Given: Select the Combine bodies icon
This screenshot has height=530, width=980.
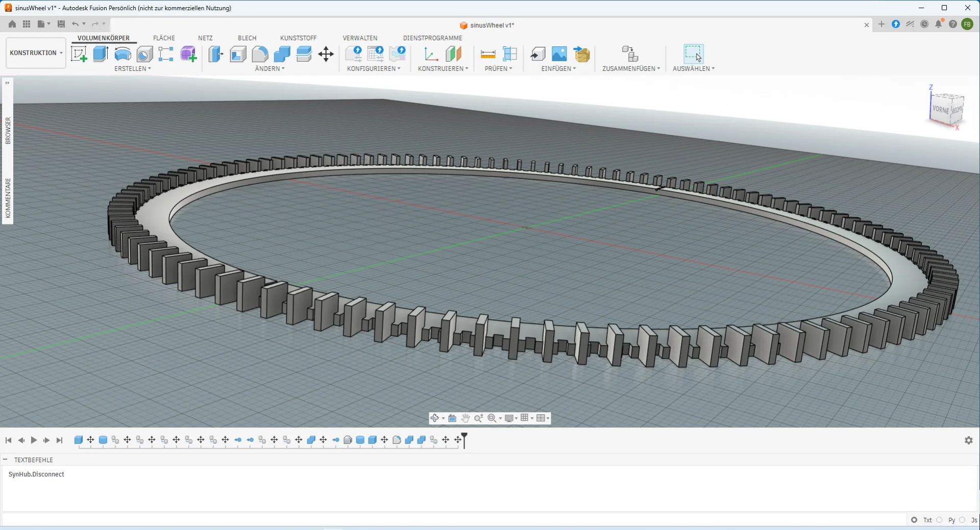Looking at the screenshot, I should point(282,54).
